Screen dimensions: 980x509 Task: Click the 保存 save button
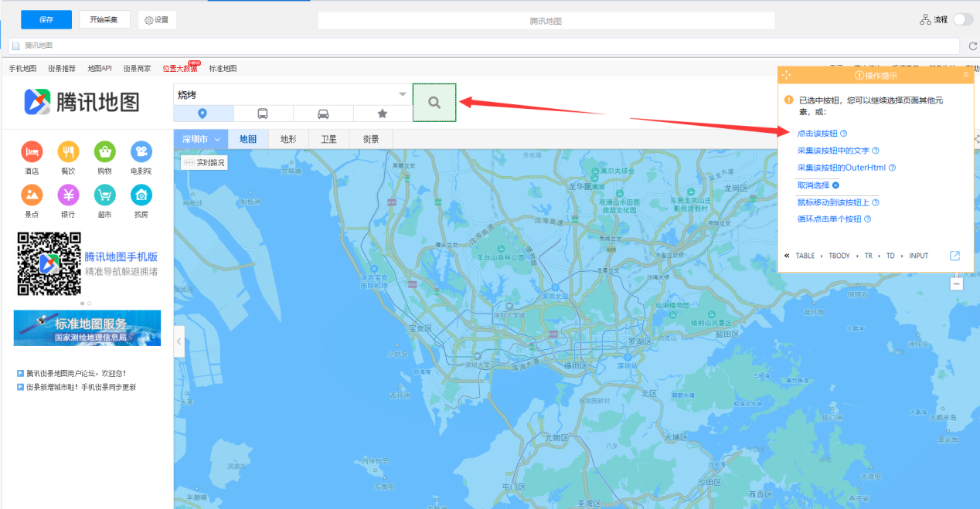[46, 19]
